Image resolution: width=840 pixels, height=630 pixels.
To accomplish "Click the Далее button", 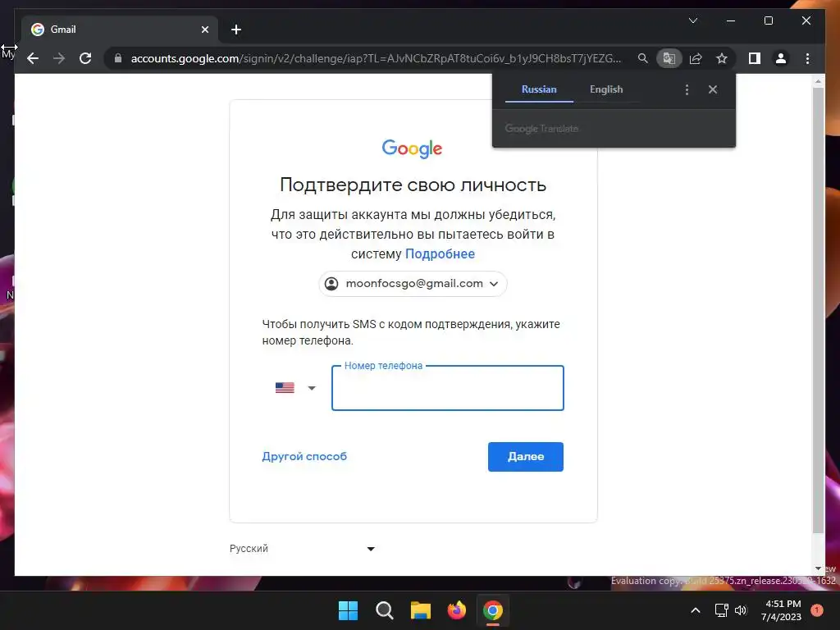I will coord(526,456).
